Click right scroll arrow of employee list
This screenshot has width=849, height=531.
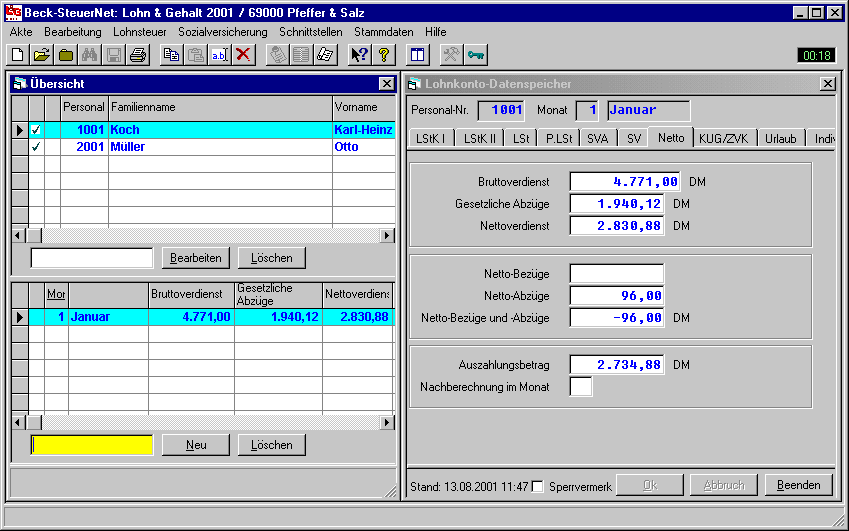(x=387, y=235)
